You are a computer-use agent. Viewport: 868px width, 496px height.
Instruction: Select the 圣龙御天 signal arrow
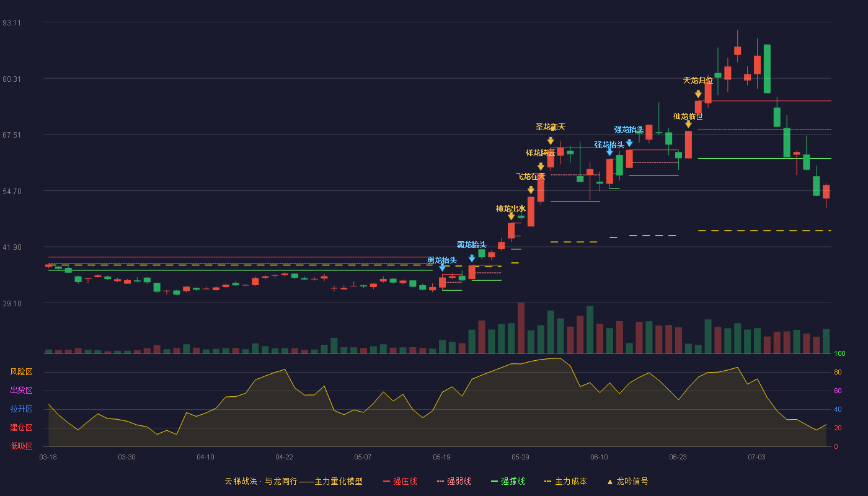551,141
